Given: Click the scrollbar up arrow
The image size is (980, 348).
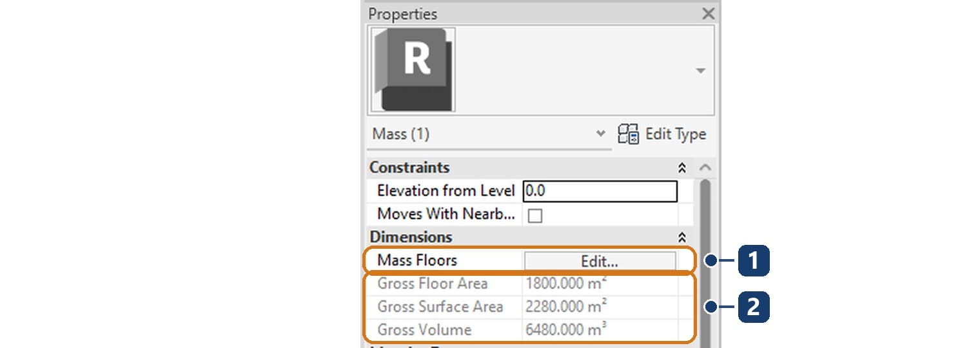Looking at the screenshot, I should pos(705,168).
